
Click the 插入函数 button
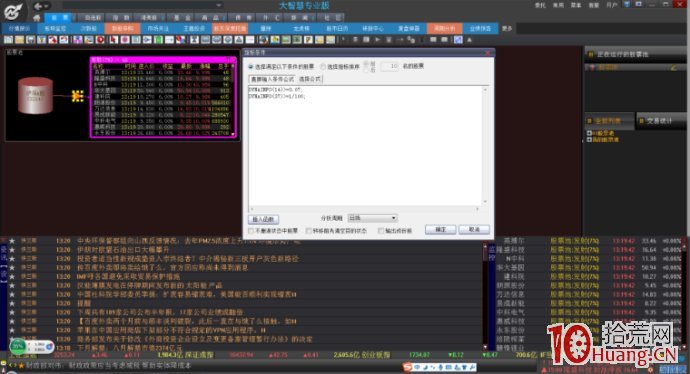pos(263,219)
